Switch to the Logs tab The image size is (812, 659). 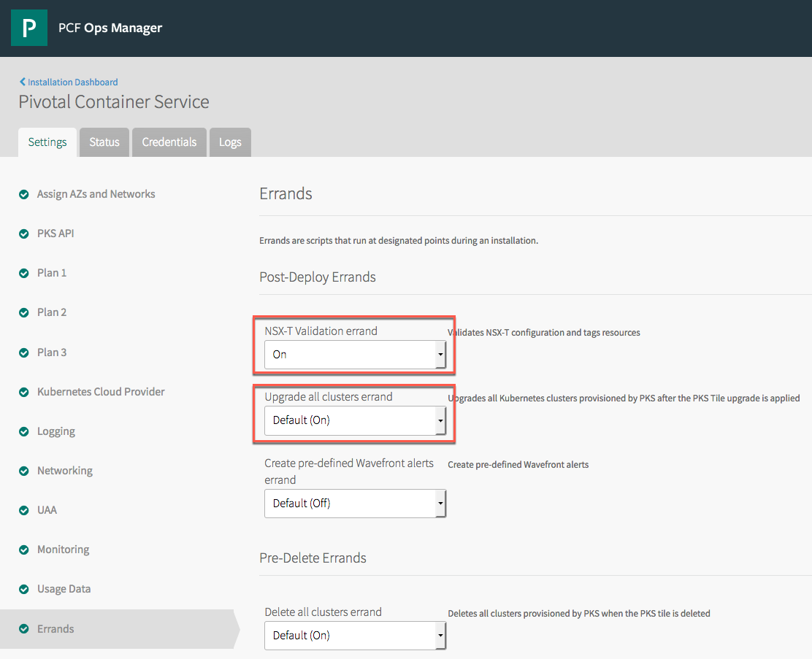pos(230,142)
